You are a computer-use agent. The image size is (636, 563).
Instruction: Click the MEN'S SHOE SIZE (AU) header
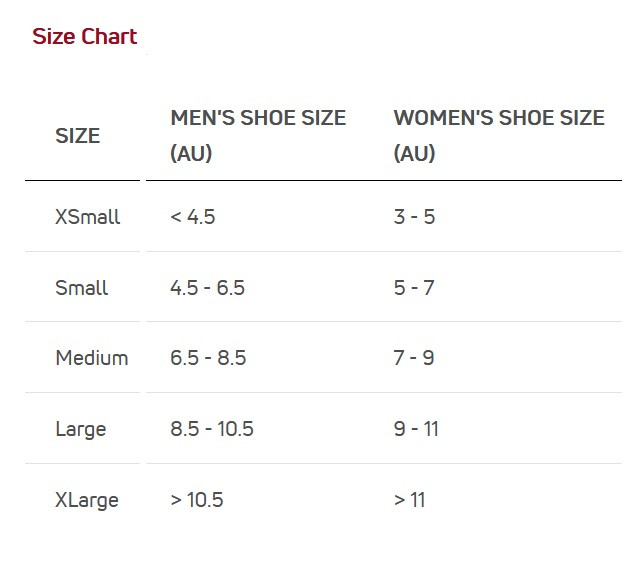click(258, 135)
